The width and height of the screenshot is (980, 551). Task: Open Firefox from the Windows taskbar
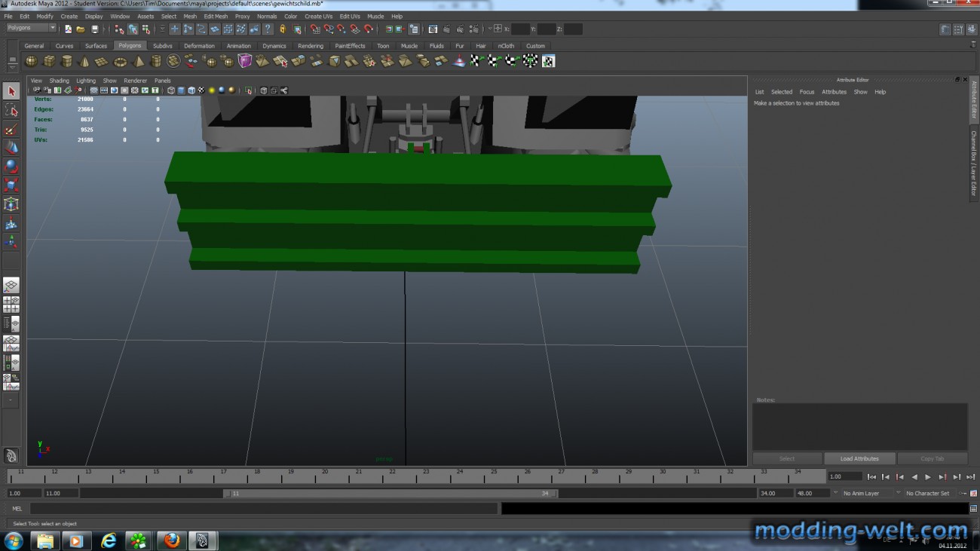pyautogui.click(x=172, y=540)
